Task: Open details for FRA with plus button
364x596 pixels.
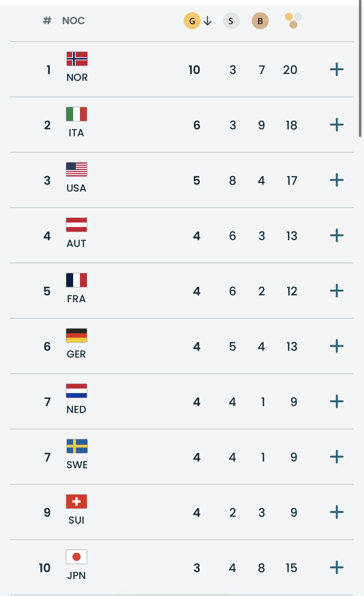Action: 336,291
